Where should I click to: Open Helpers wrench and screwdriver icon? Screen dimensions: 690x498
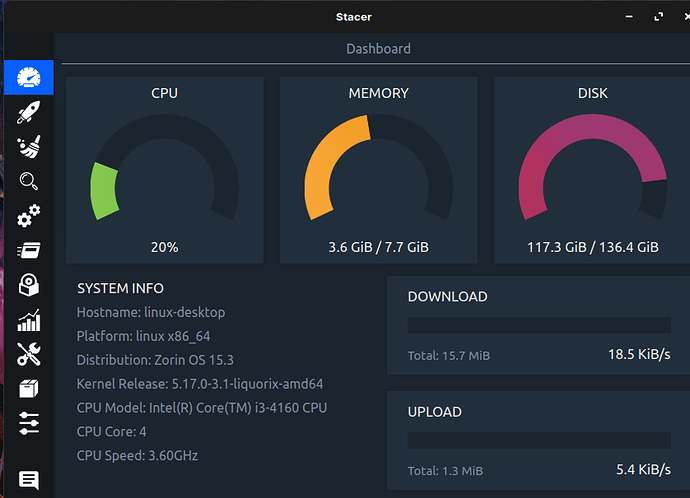pos(29,354)
